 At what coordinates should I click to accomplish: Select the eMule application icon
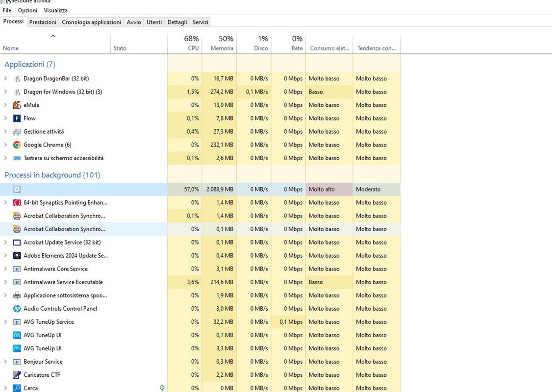click(17, 105)
